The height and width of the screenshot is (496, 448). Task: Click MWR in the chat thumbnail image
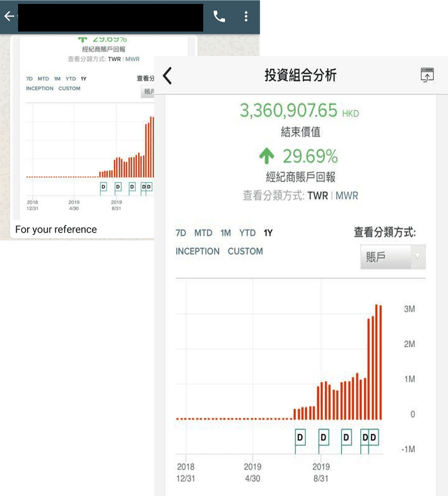click(132, 59)
